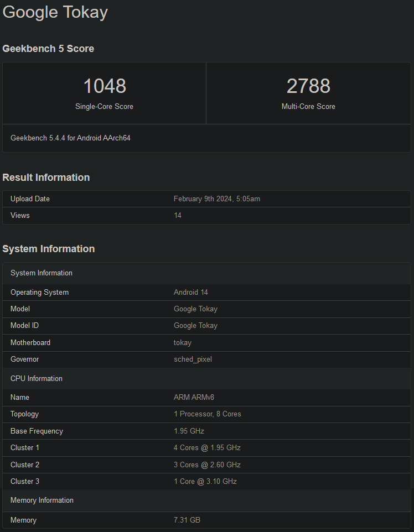Click the Google Tokay page title
This screenshot has height=532, width=414.
tap(55, 12)
